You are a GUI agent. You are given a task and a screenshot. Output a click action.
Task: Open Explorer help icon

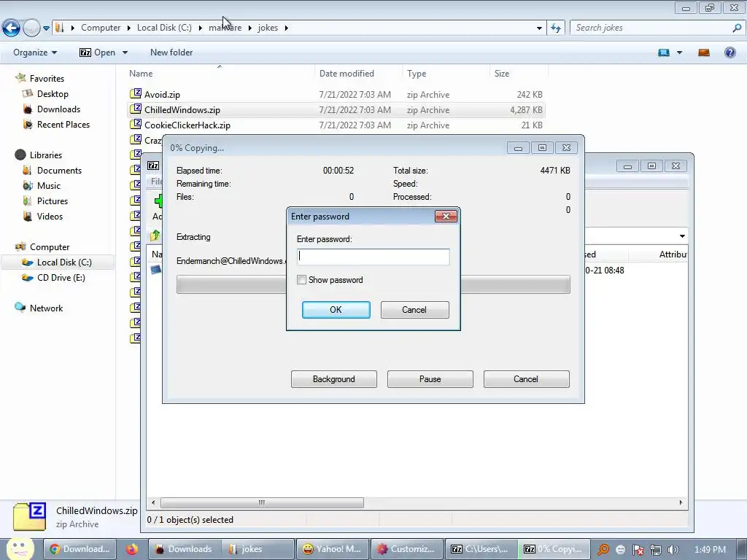coord(729,52)
